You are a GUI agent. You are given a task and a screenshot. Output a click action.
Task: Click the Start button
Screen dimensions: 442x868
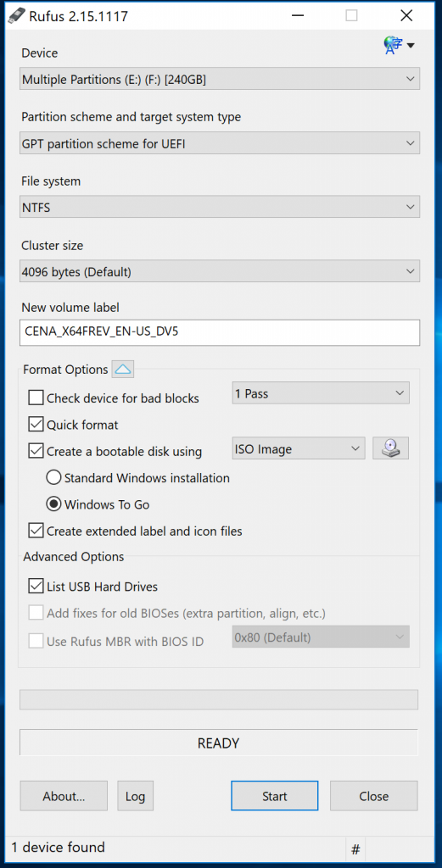point(275,796)
